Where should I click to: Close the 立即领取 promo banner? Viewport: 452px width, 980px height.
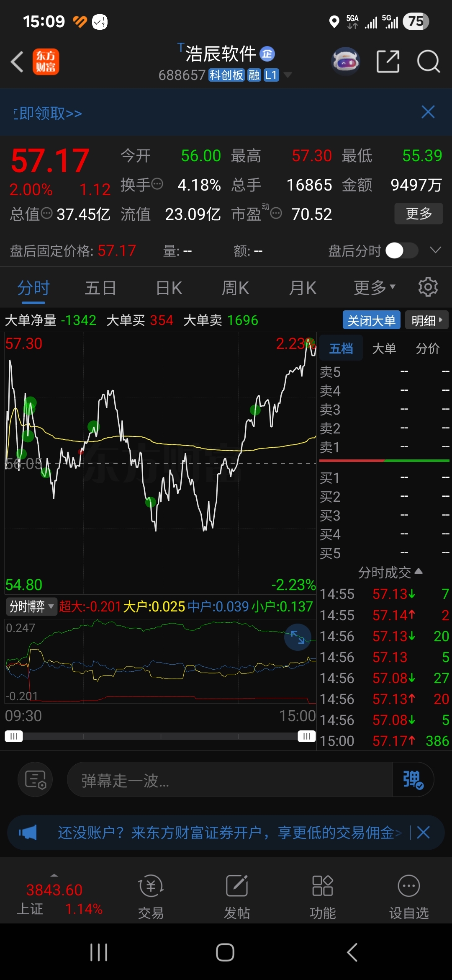tap(428, 112)
